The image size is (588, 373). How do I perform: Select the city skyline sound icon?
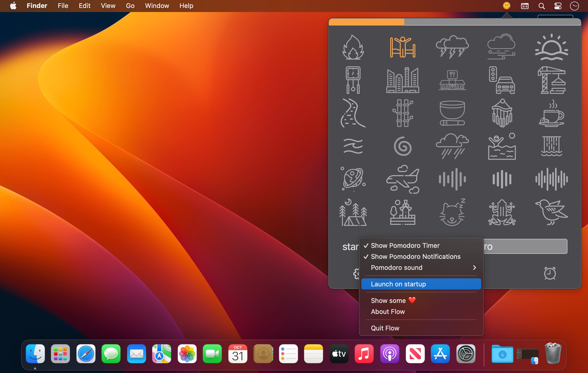(x=403, y=80)
